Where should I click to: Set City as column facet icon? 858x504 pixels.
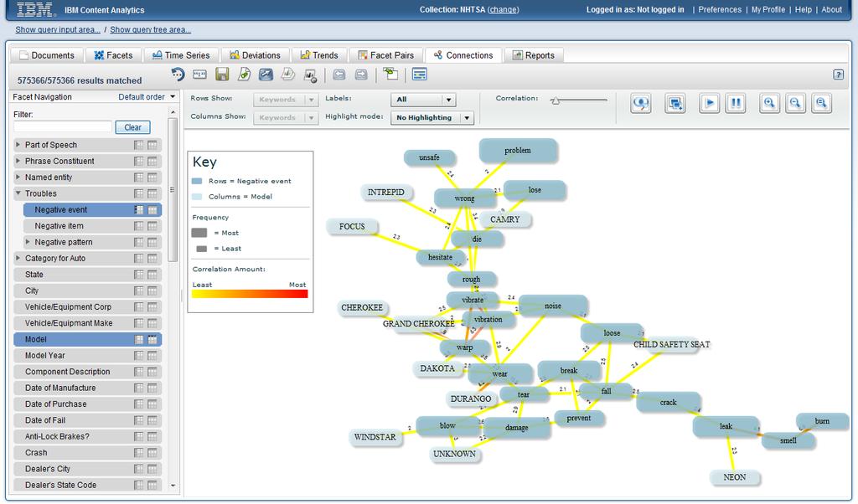click(152, 291)
